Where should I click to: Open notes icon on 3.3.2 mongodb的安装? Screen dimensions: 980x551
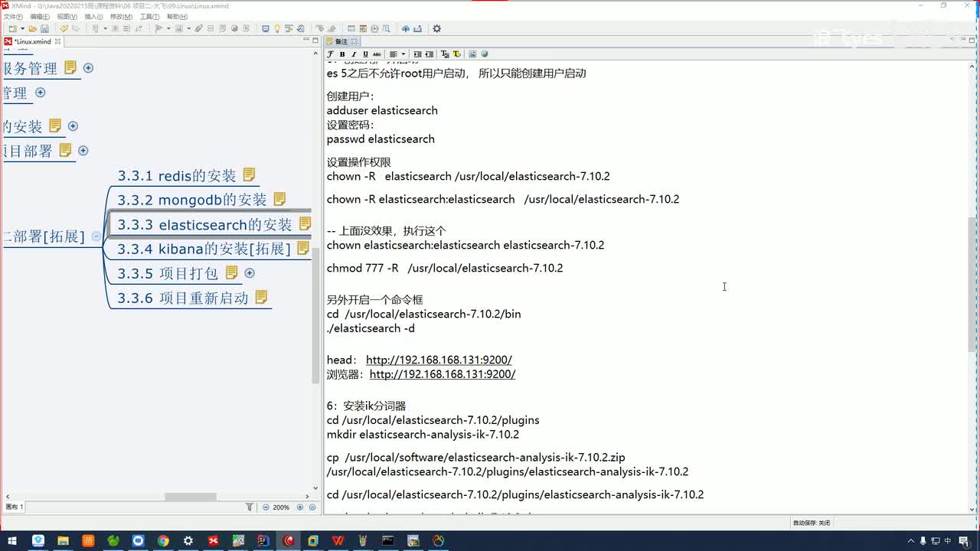click(279, 199)
